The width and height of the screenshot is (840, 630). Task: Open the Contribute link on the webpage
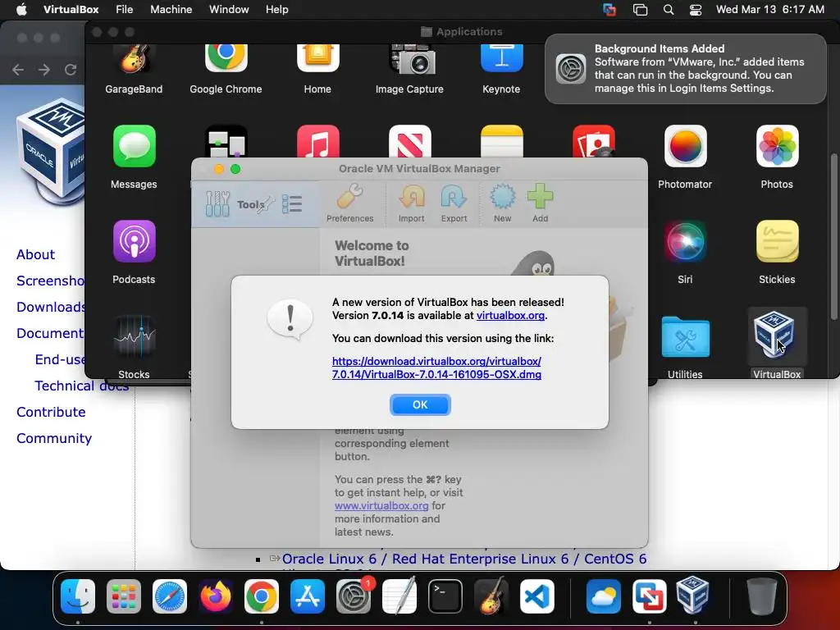click(x=51, y=412)
